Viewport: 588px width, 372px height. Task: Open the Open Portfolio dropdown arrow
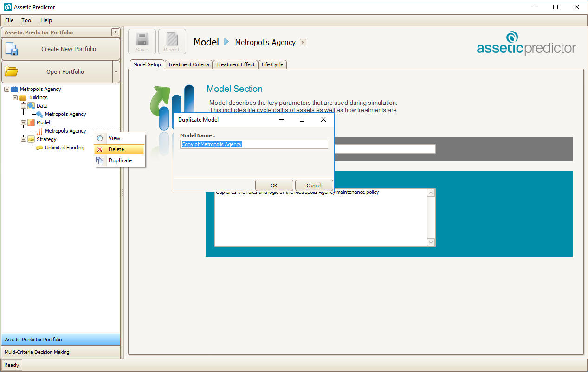(116, 72)
